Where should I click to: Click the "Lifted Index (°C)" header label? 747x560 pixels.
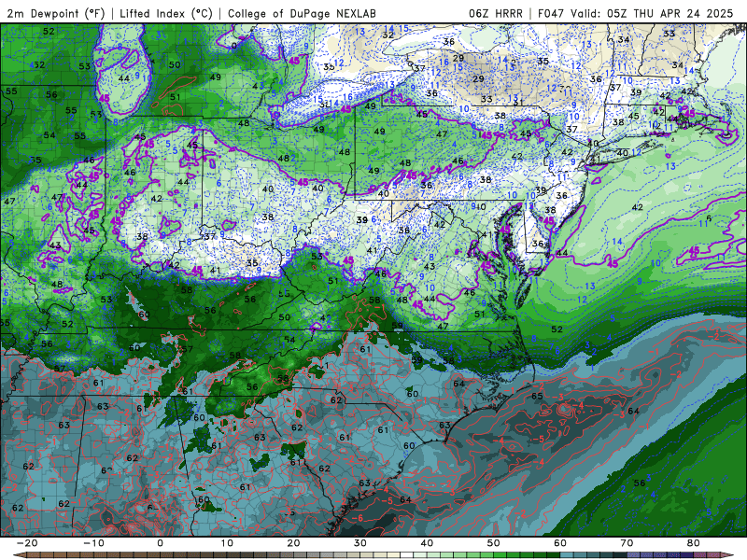[166, 13]
